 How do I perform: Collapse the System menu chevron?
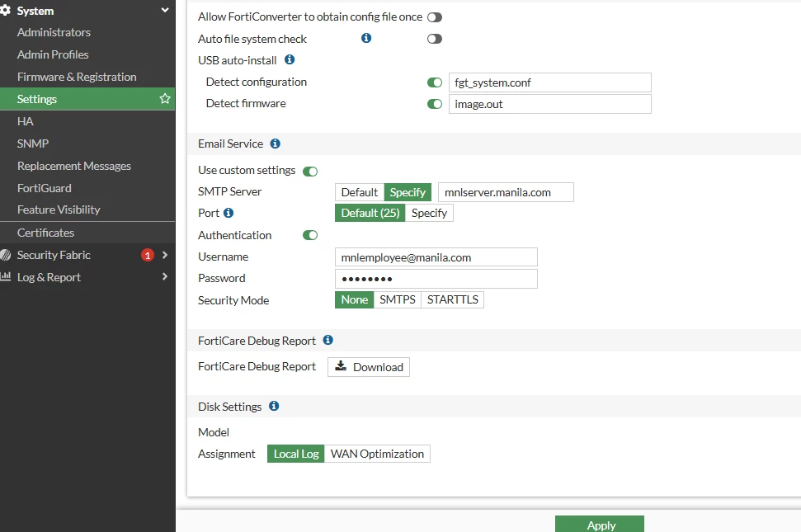tap(164, 10)
